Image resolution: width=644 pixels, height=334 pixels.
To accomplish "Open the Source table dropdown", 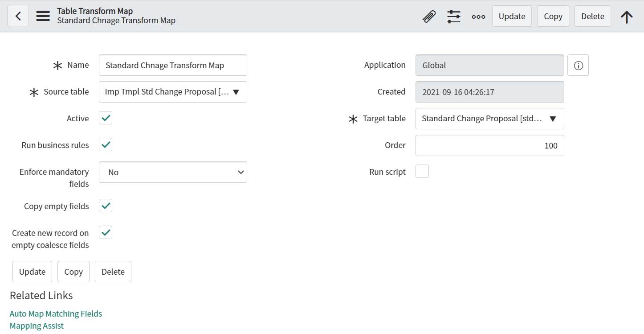I will [x=173, y=92].
